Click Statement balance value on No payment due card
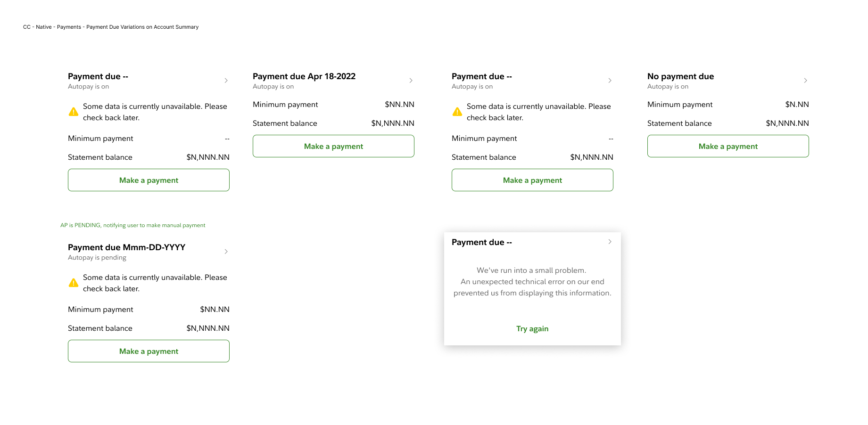This screenshot has height=425, width=868. coord(787,123)
